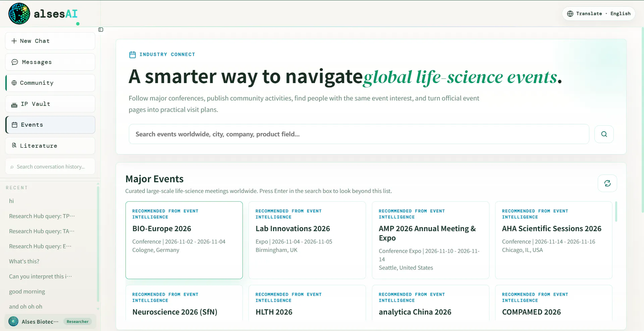Go to the Community section

[50, 83]
